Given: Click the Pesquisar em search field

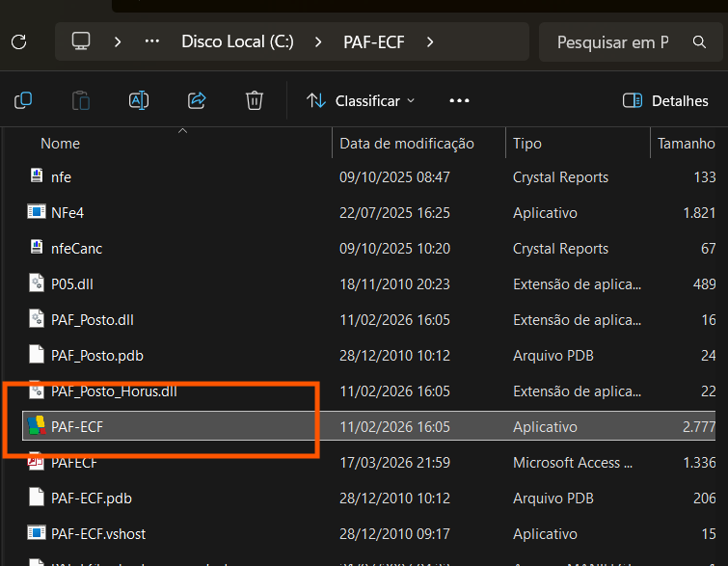Looking at the screenshot, I should click(x=612, y=42).
